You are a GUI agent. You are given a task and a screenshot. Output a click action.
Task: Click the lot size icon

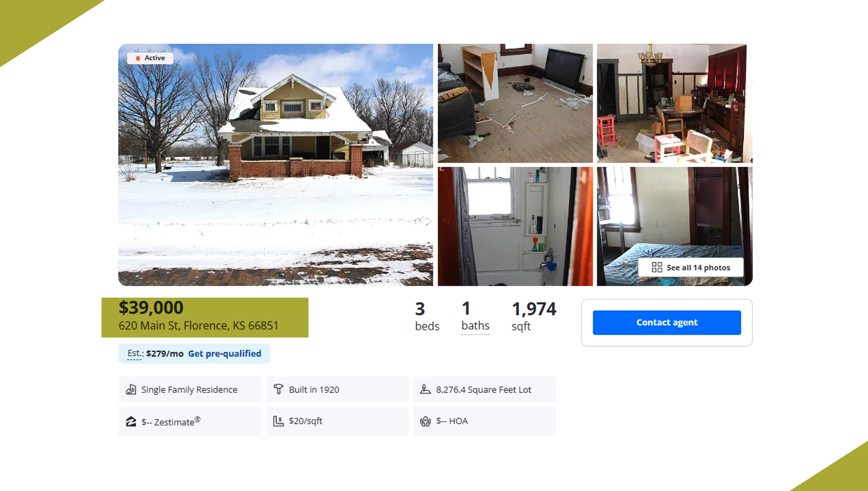tap(425, 389)
